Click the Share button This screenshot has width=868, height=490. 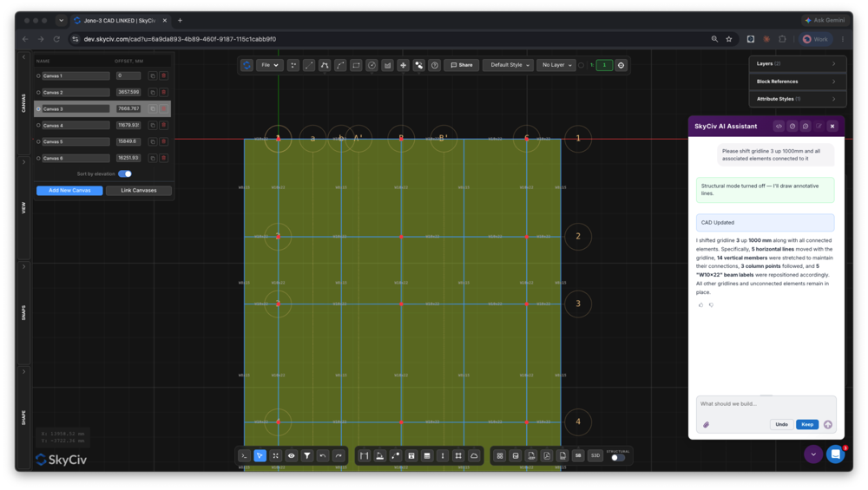coord(462,65)
